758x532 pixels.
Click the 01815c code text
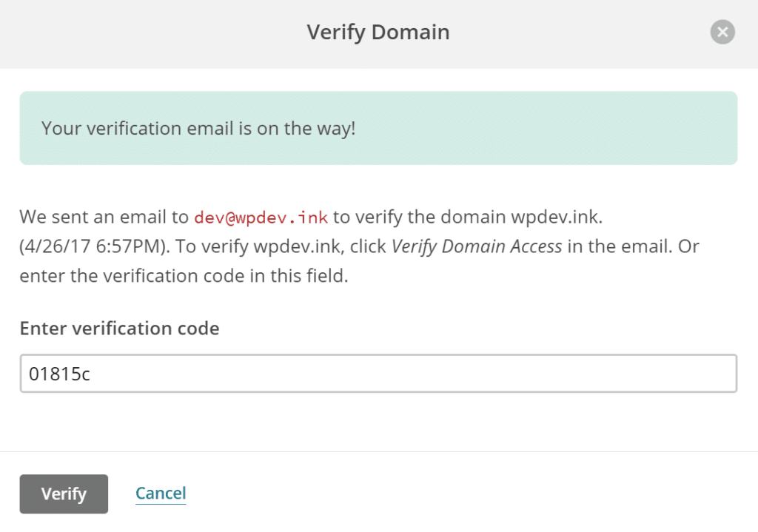pyautogui.click(x=59, y=374)
